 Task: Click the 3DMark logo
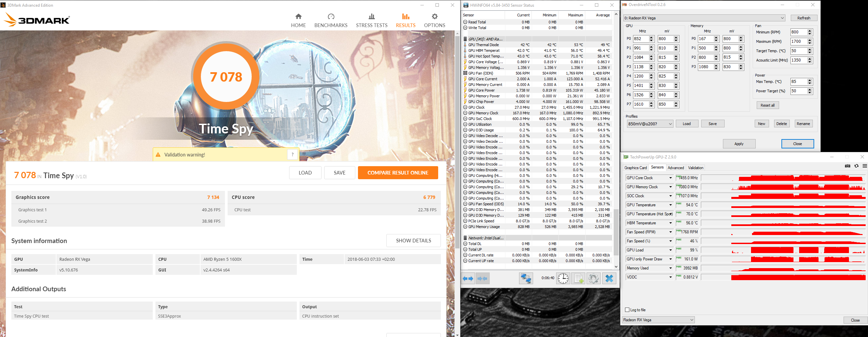37,20
